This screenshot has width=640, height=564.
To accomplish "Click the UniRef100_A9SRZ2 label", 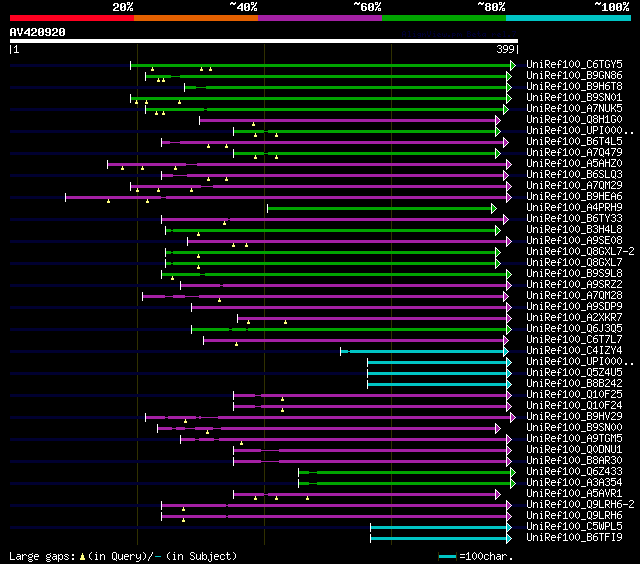I will pyautogui.click(x=574, y=285).
